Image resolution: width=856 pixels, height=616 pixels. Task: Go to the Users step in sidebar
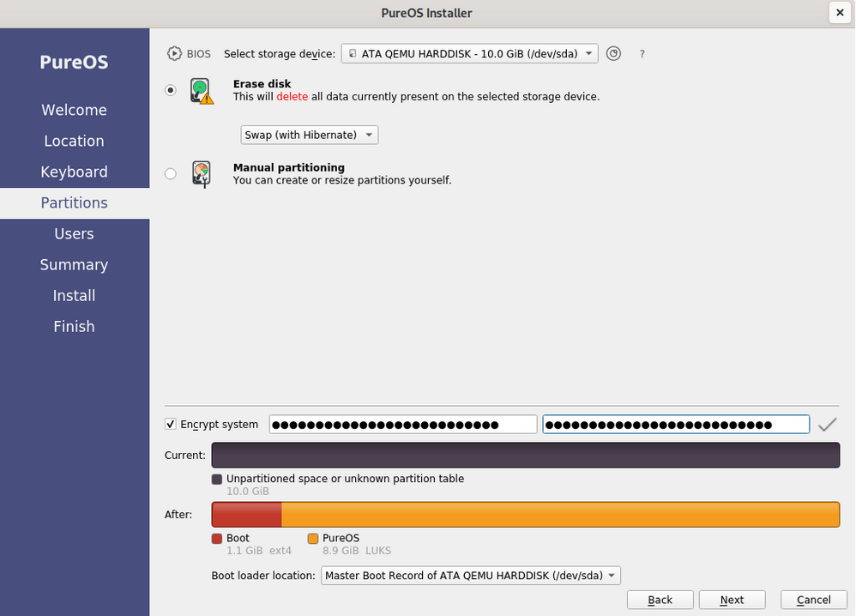(x=75, y=233)
